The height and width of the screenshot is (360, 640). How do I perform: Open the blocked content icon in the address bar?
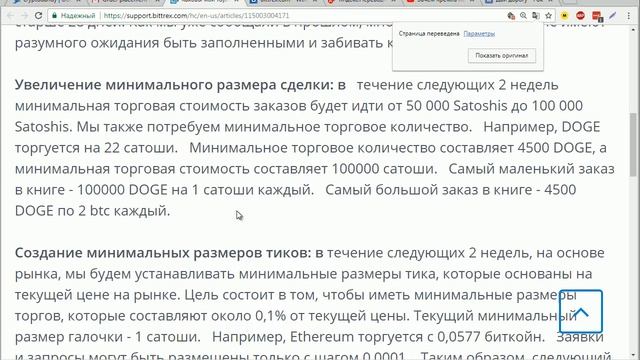click(x=511, y=16)
